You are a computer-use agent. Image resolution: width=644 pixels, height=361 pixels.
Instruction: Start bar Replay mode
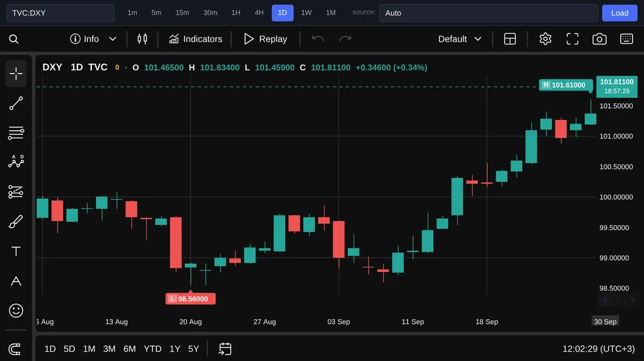(x=266, y=39)
